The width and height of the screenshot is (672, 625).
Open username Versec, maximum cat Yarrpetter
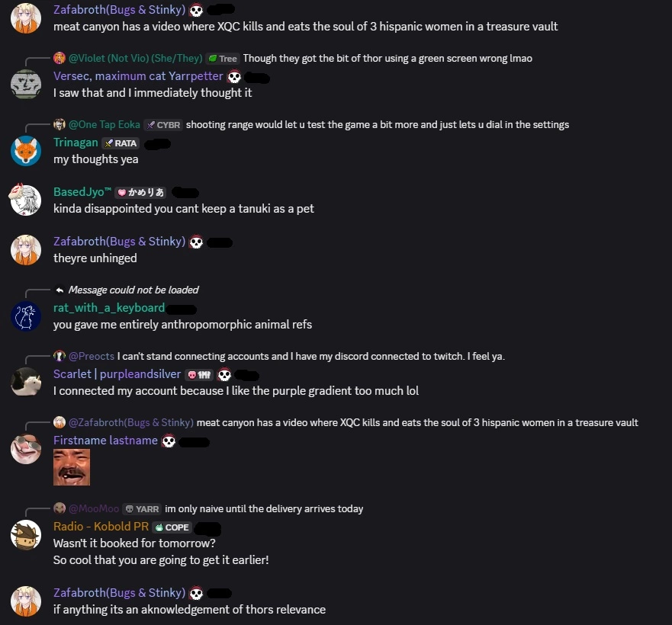click(x=138, y=76)
